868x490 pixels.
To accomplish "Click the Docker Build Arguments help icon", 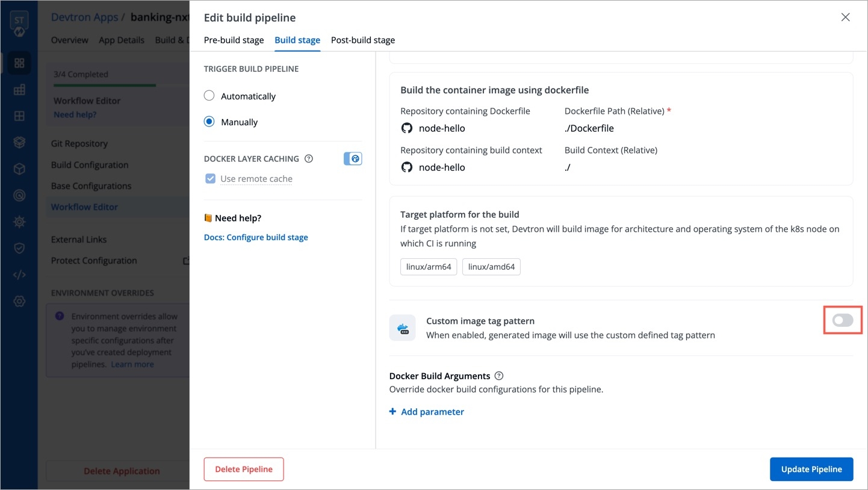I will (498, 376).
